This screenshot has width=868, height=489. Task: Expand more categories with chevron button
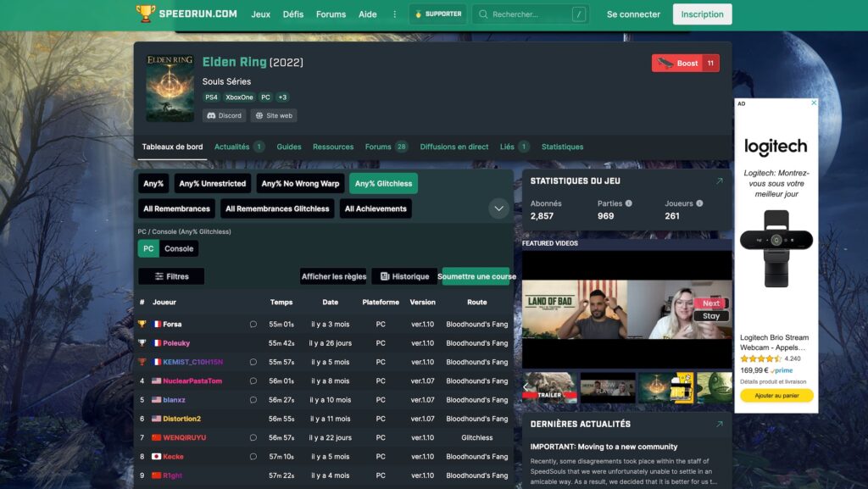click(498, 208)
